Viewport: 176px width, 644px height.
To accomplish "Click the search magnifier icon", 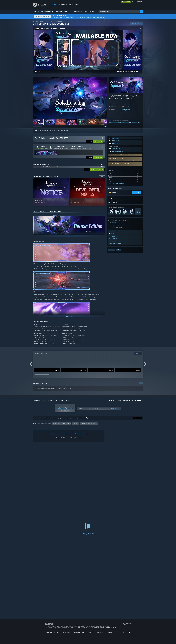I will coord(142,12).
